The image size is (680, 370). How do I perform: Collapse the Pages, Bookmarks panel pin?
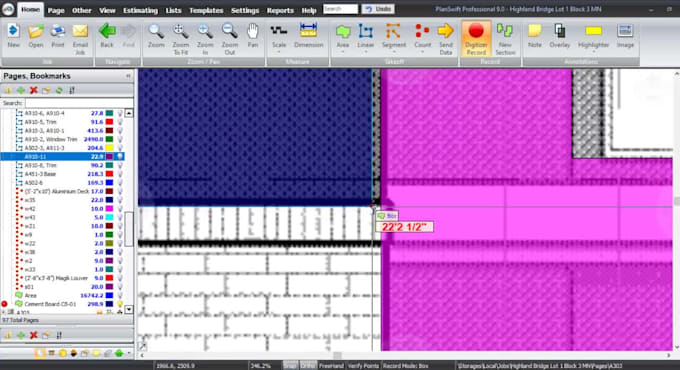128,76
